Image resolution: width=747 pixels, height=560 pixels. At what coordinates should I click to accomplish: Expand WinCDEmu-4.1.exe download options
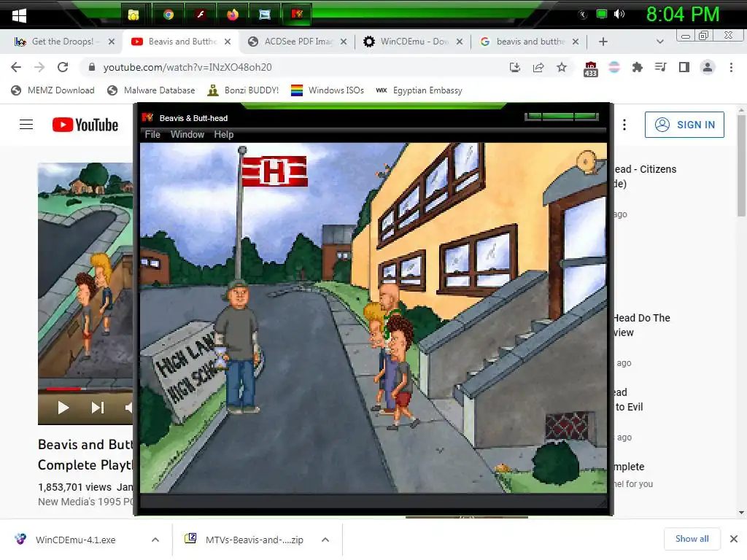click(x=155, y=540)
